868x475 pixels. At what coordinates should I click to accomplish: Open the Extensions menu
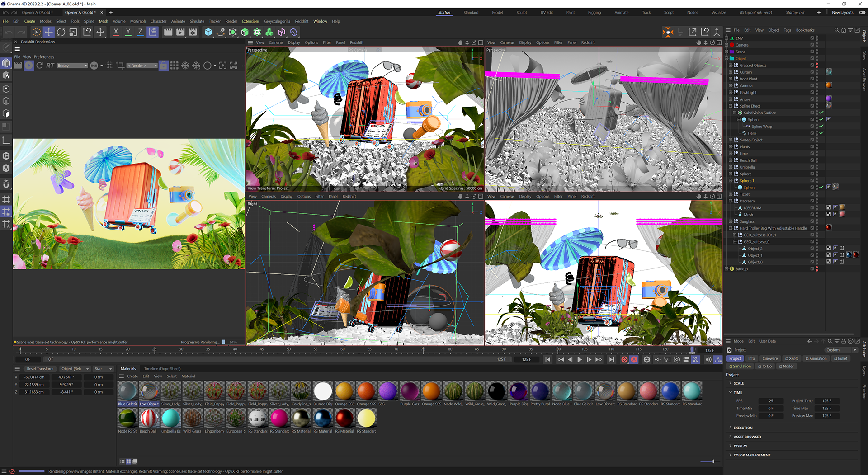pyautogui.click(x=250, y=21)
